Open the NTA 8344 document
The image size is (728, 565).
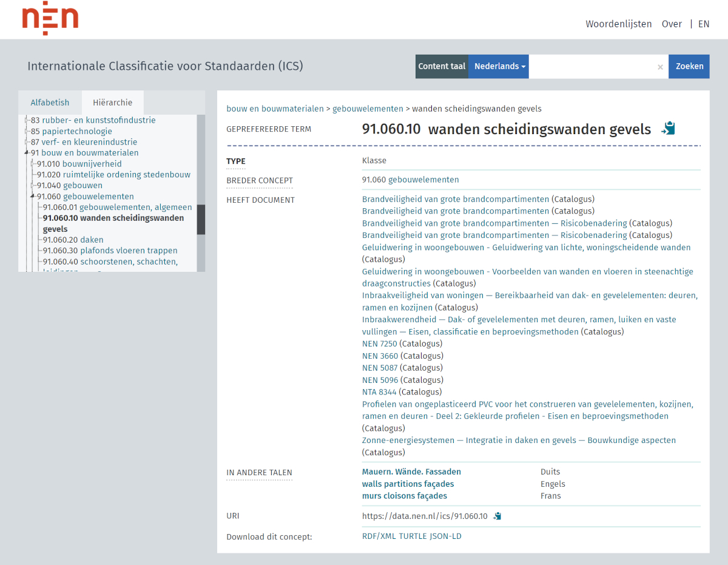(x=379, y=392)
